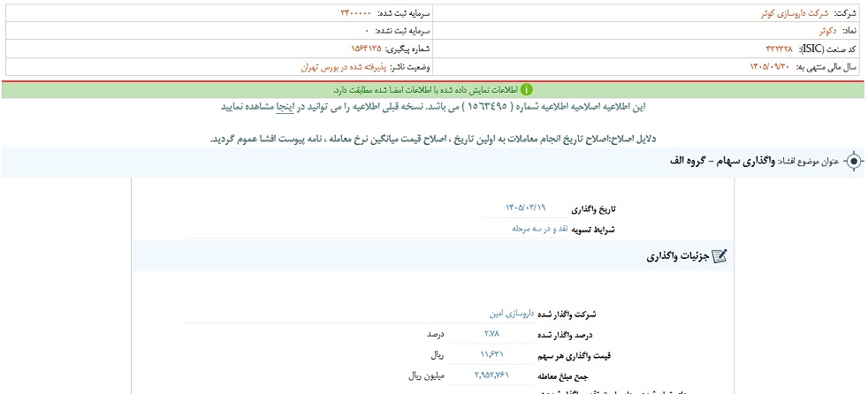868x394 pixels.
Task: Click total transaction amount ۲,۹۵۲,۷۶۱
Action: tap(491, 375)
